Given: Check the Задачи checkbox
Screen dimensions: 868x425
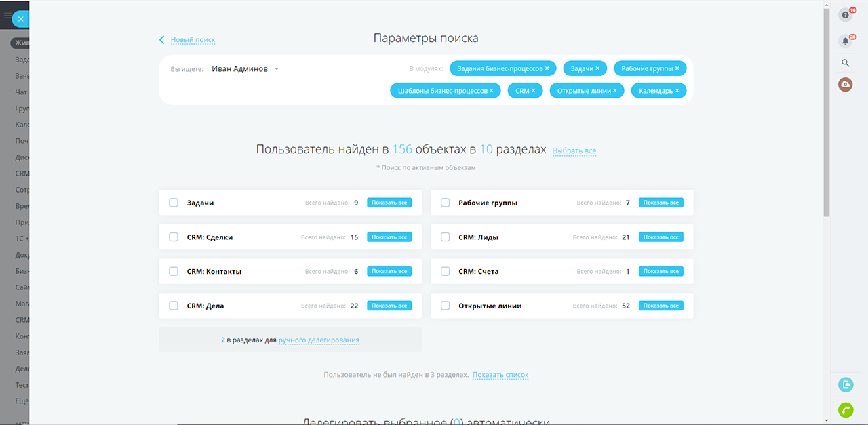Looking at the screenshot, I should coord(174,203).
